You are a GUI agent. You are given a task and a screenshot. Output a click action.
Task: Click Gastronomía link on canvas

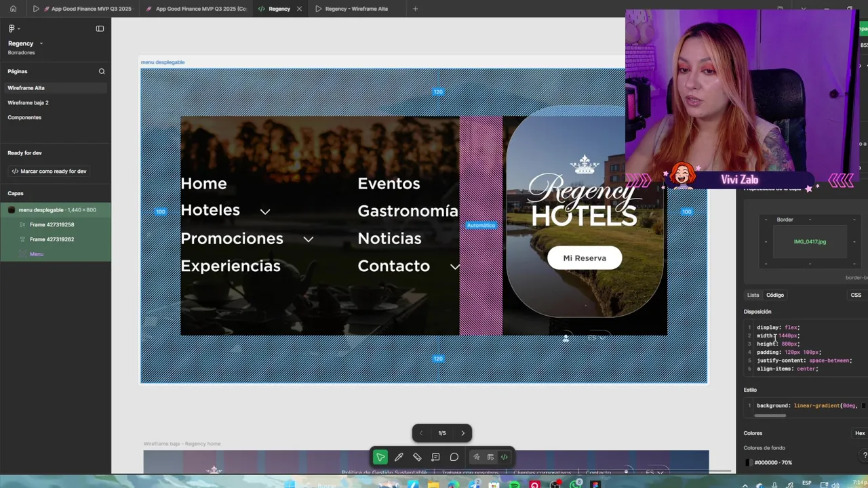coord(408,211)
